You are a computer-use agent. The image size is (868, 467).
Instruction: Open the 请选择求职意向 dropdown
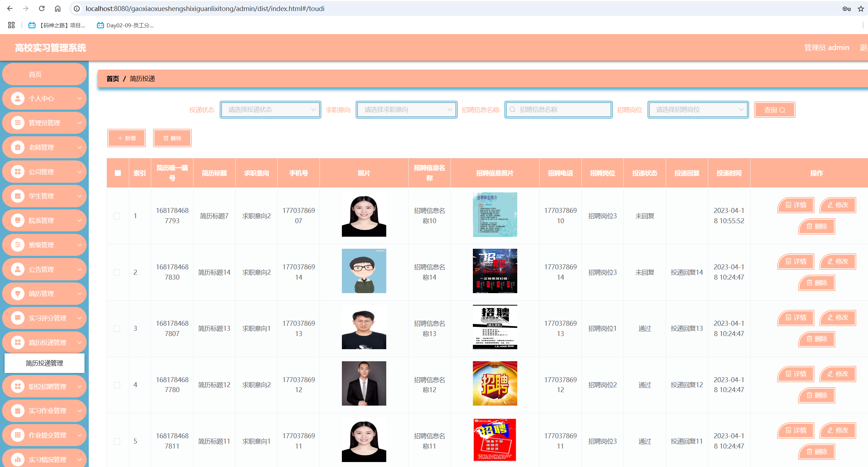pos(406,110)
